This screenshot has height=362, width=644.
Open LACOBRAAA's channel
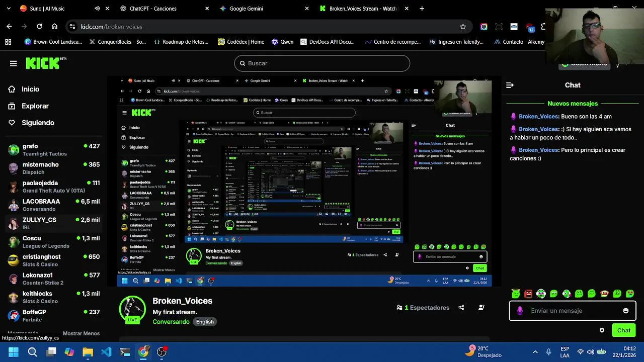(x=54, y=205)
